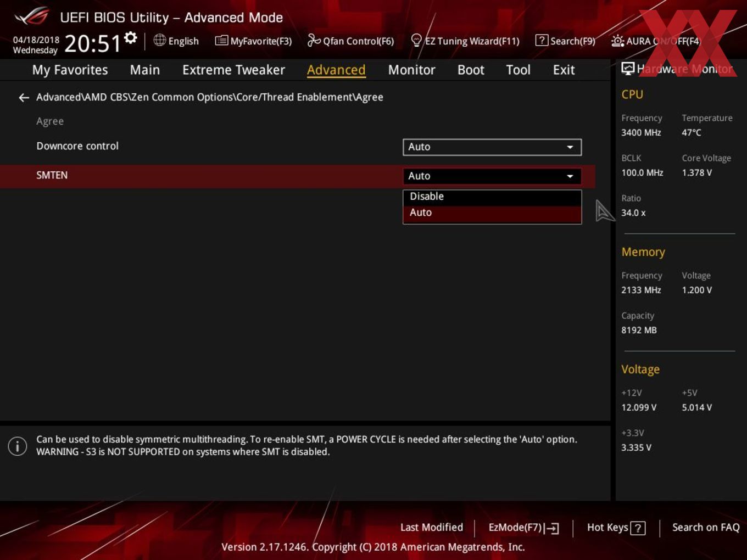Image resolution: width=747 pixels, height=560 pixels.
Task: Click the date 04/18/2018
Action: (36, 40)
